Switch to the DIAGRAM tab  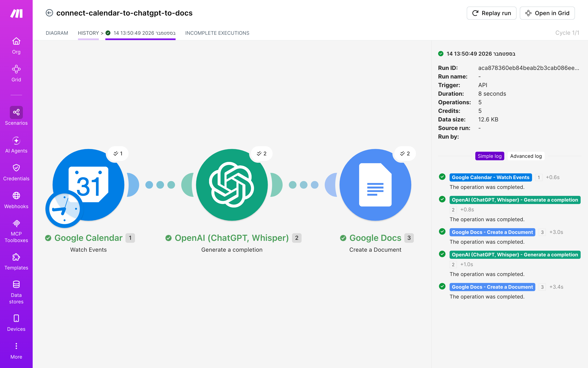point(57,33)
